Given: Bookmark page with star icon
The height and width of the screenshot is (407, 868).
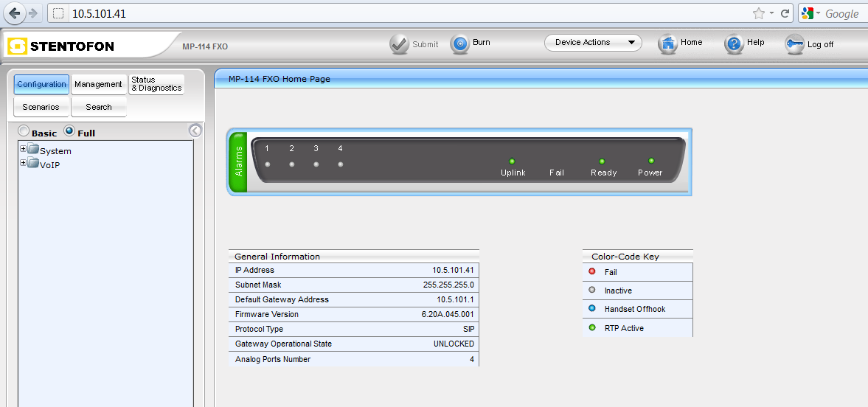Looking at the screenshot, I should [x=758, y=13].
